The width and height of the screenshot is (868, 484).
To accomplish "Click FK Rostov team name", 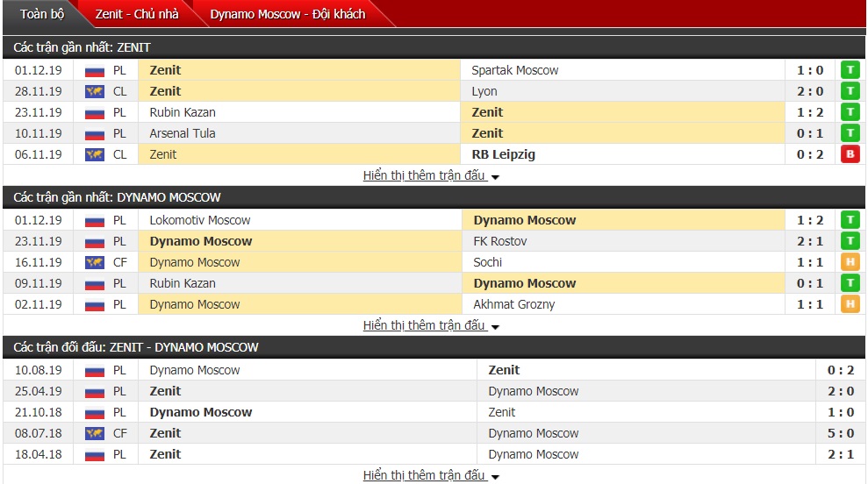I will (x=500, y=241).
